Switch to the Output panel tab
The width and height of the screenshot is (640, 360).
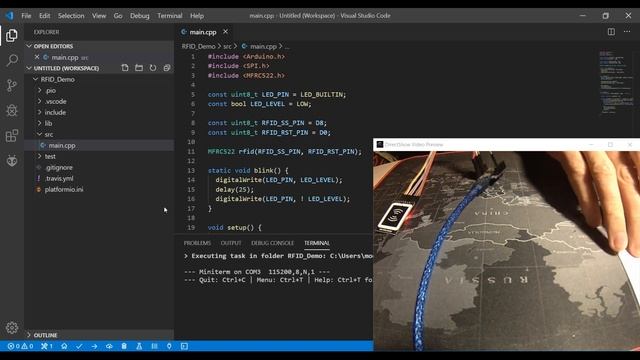231,243
